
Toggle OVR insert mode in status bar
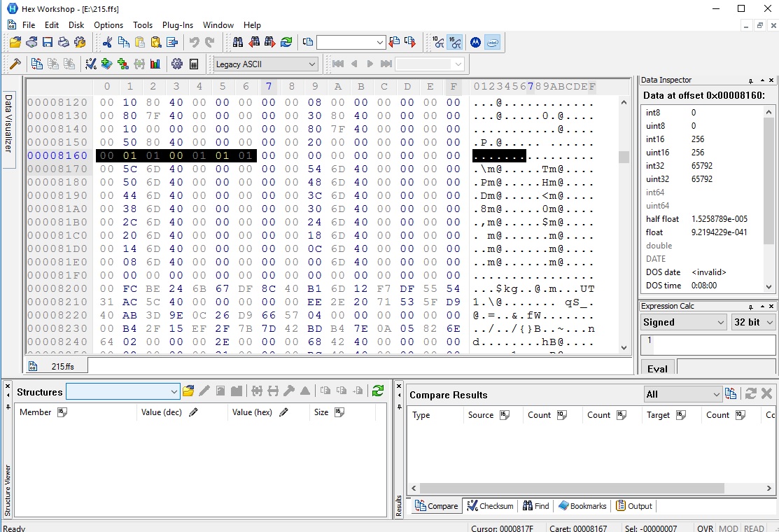705,528
